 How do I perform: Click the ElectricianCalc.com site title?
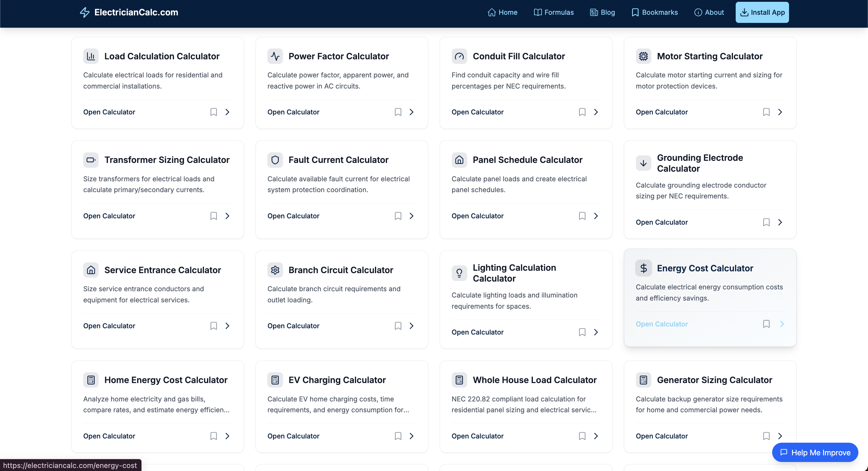(x=136, y=12)
